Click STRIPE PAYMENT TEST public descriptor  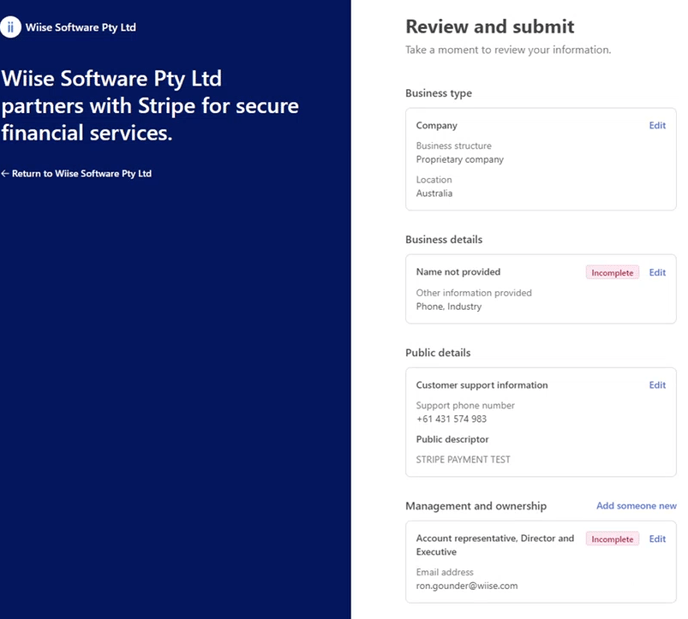click(x=463, y=460)
